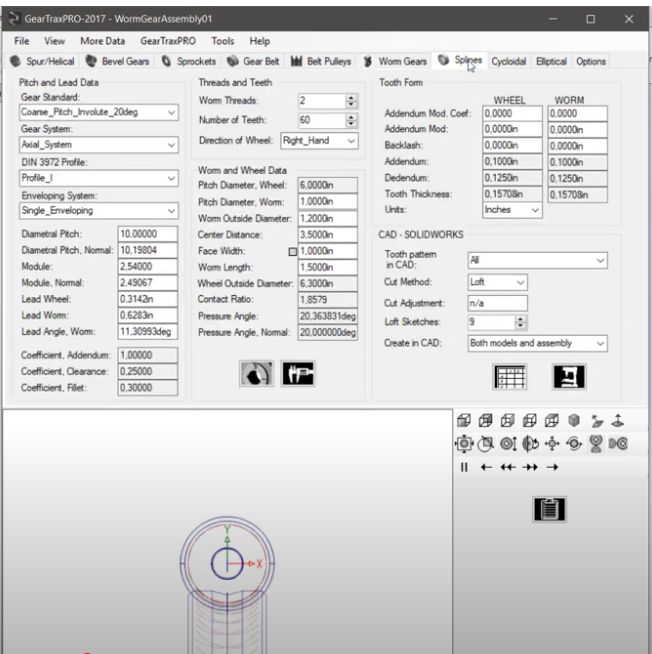This screenshot has height=654, width=652.
Task: Click the gear animation icon button
Action: point(257,373)
